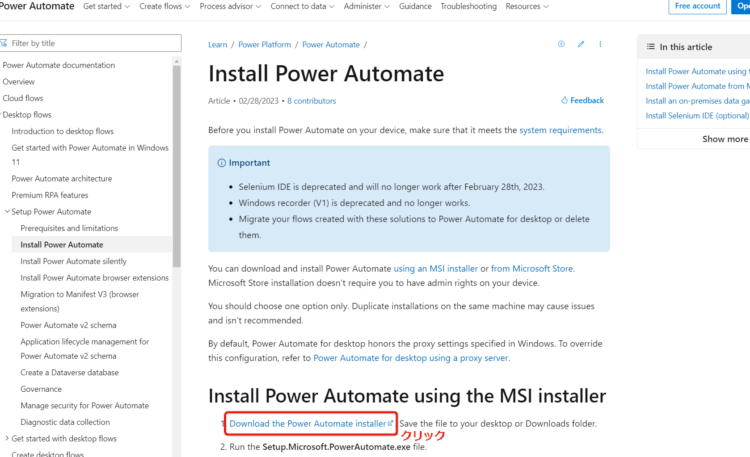This screenshot has width=750, height=457.
Task: Click the sidebar scrollbar up arrow
Action: click(176, 61)
